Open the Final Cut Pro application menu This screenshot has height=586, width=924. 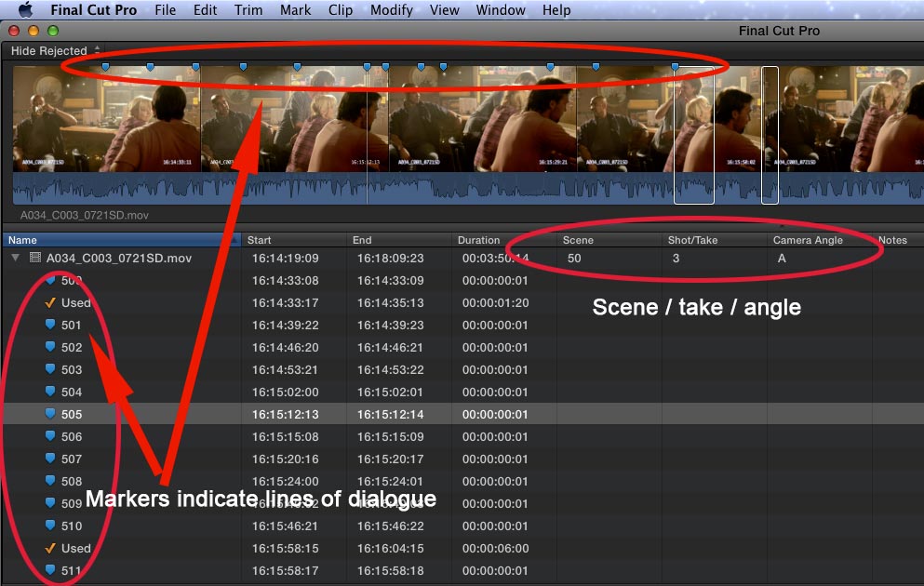[x=93, y=10]
